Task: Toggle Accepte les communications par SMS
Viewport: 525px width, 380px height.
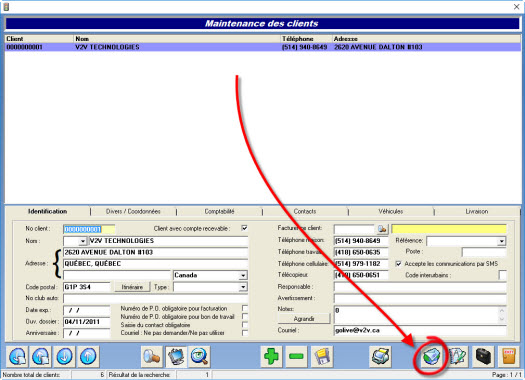Action: pos(398,264)
